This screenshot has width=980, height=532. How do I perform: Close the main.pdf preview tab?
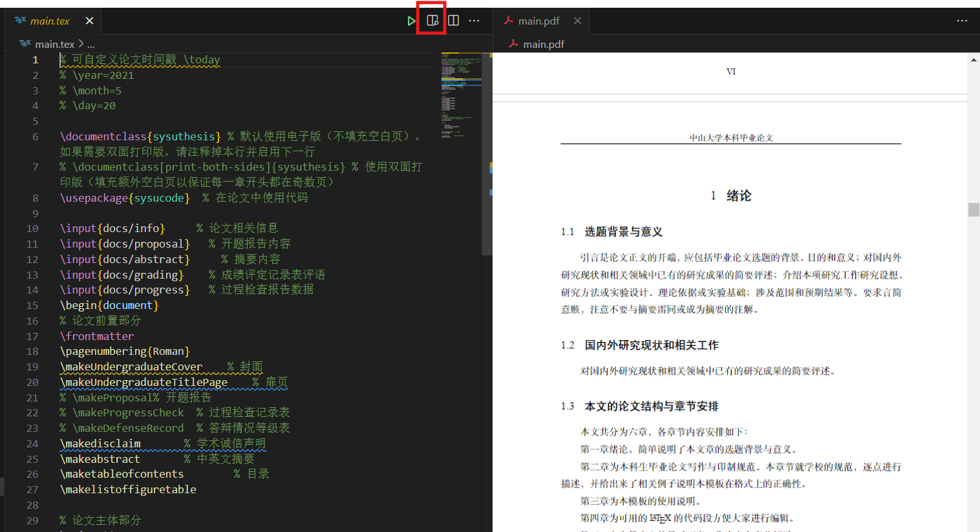(577, 20)
